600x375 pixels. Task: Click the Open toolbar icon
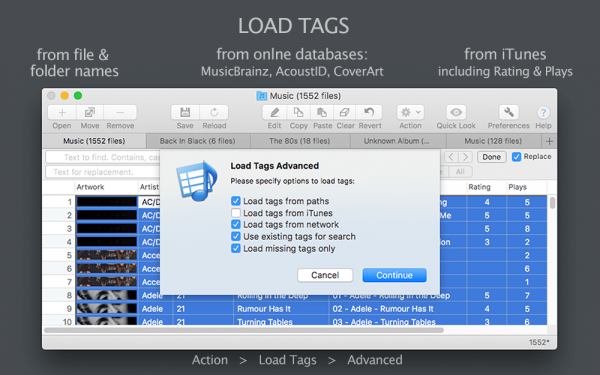pos(62,112)
